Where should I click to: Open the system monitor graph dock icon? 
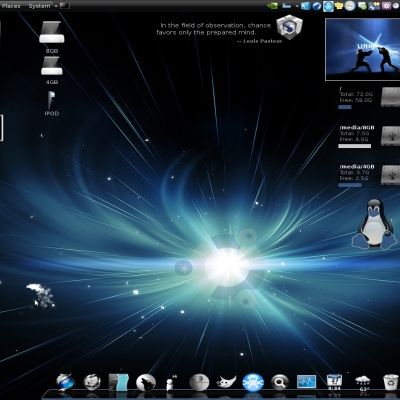tap(307, 382)
